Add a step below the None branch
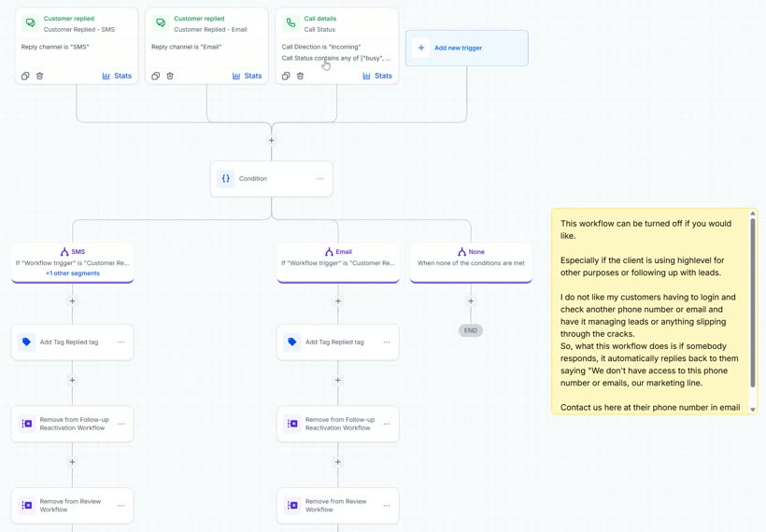 click(x=471, y=301)
